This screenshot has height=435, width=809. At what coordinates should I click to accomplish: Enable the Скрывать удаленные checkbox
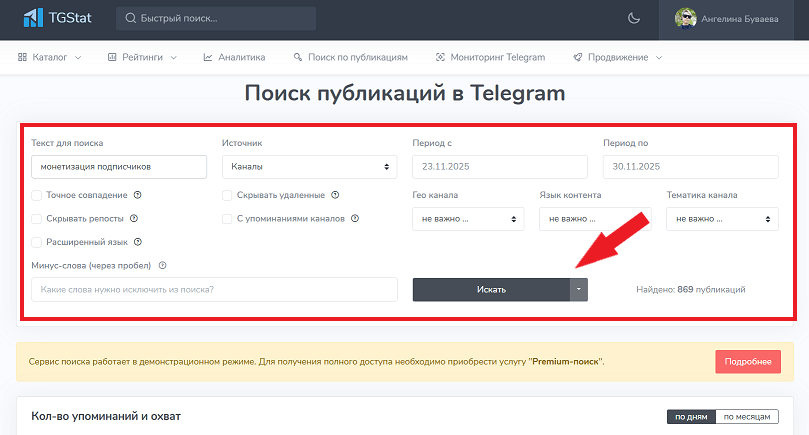227,195
